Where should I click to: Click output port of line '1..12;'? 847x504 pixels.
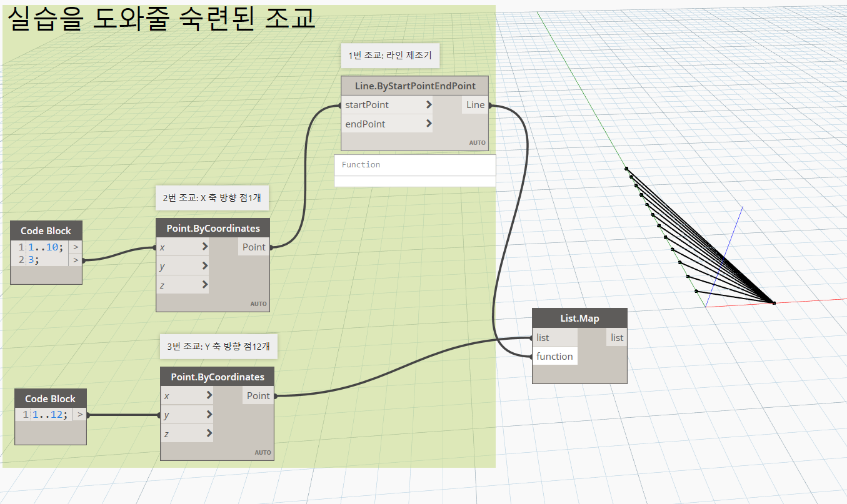[x=79, y=414]
